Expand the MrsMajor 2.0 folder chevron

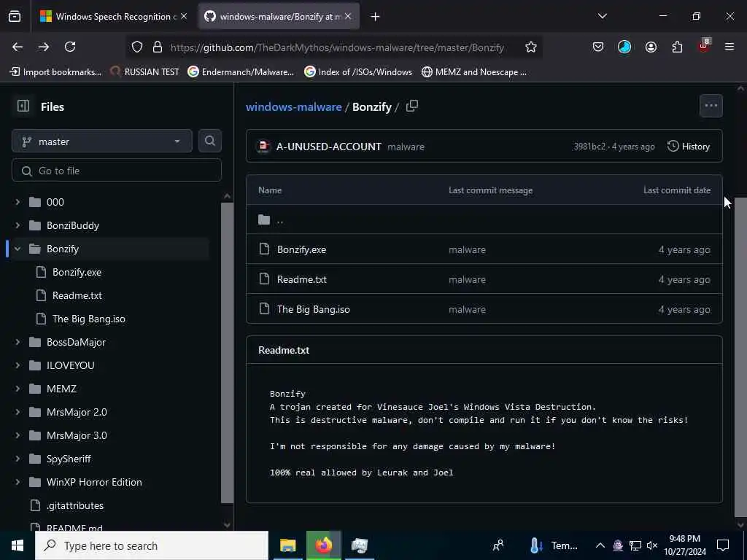[x=18, y=412]
